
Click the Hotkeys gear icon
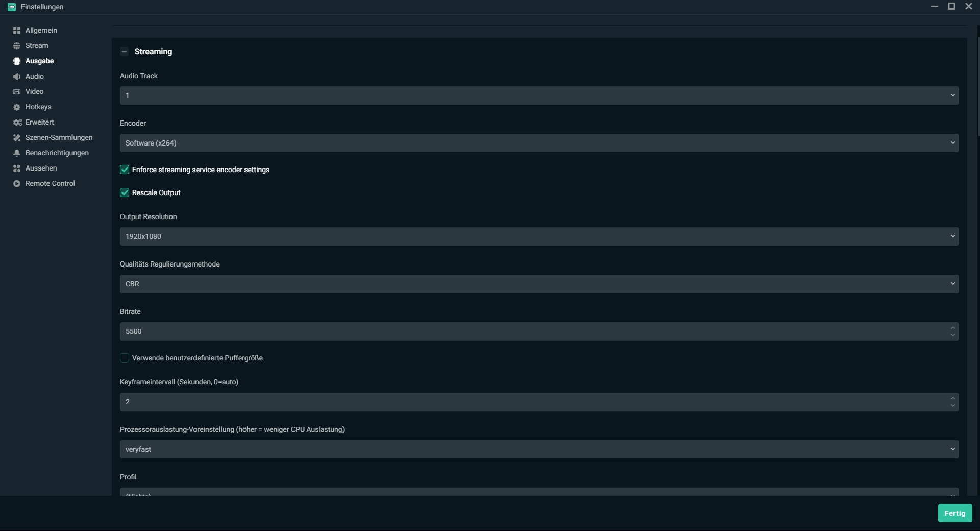(x=17, y=107)
